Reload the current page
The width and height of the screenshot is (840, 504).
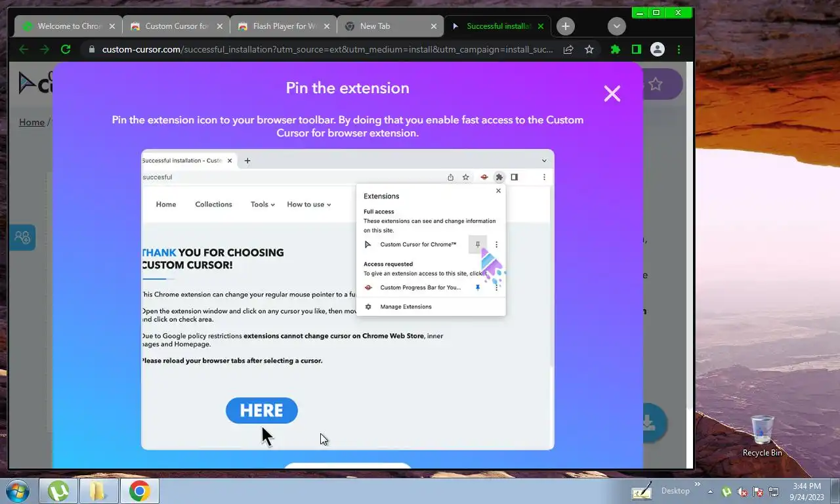pos(66,49)
